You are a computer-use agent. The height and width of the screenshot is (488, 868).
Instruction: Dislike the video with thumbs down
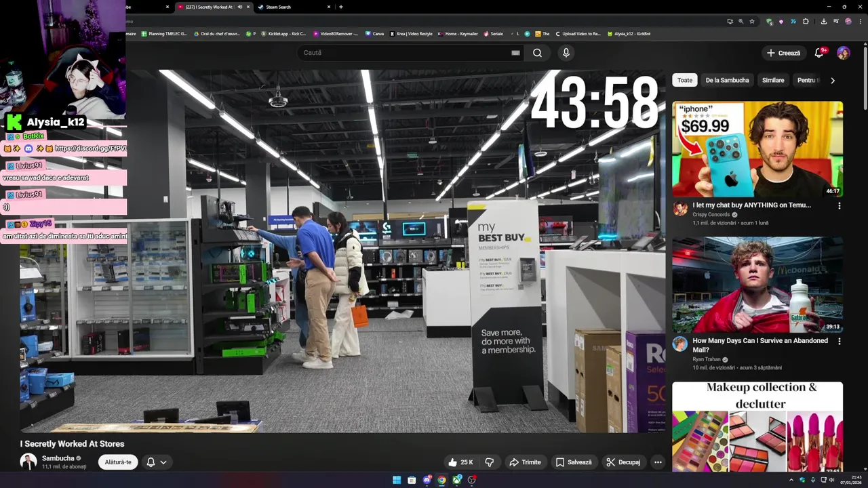(489, 462)
